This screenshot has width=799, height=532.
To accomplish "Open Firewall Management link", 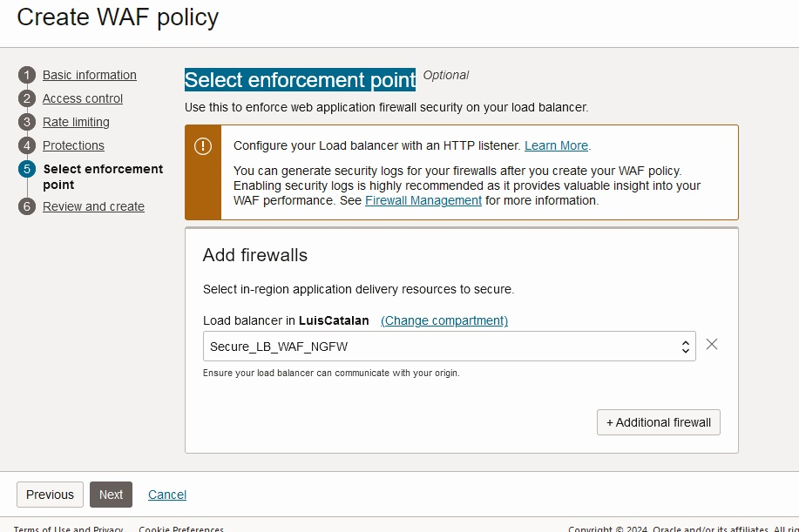I will click(x=423, y=200).
